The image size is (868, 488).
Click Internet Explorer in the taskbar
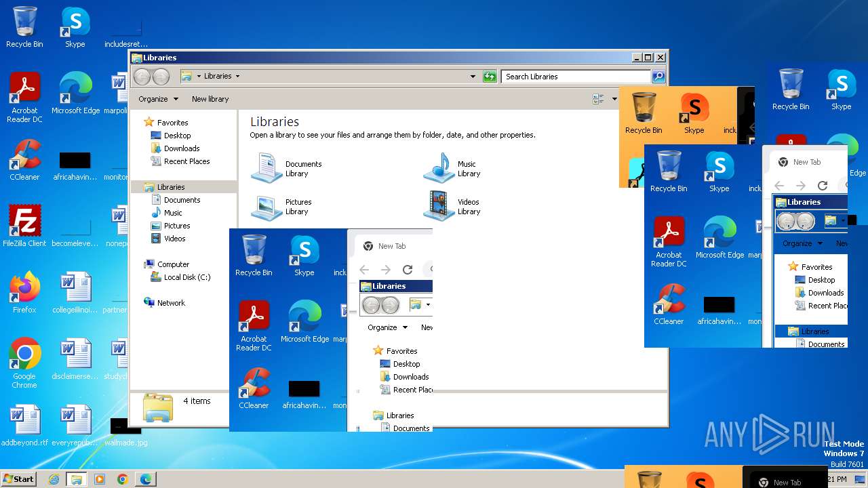pyautogui.click(x=54, y=479)
